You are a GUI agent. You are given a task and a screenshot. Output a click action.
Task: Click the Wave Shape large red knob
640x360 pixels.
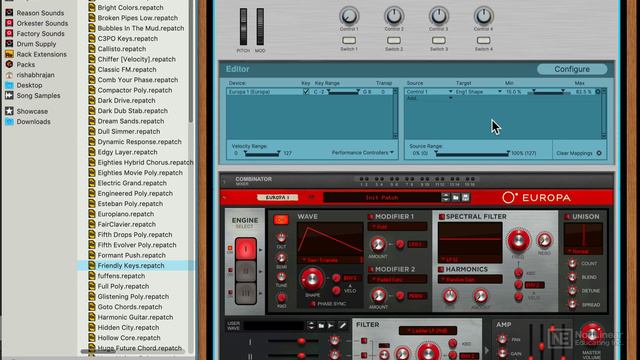[x=312, y=279]
